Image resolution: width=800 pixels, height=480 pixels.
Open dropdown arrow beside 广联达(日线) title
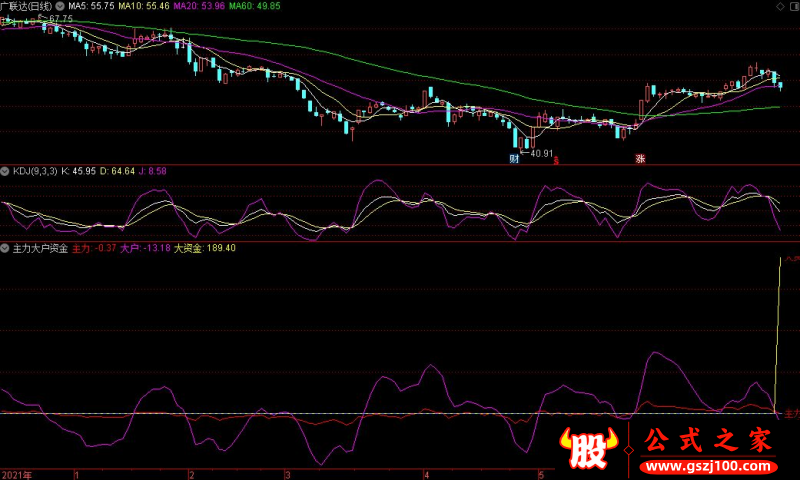60,6
